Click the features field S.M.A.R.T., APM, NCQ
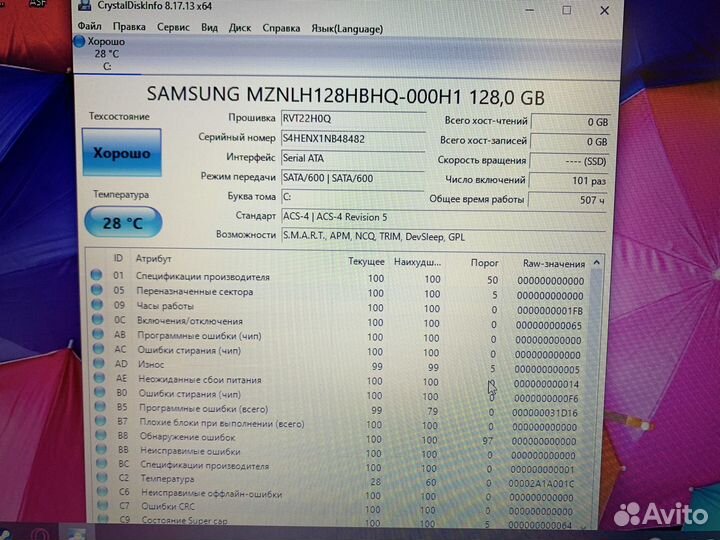 click(443, 237)
